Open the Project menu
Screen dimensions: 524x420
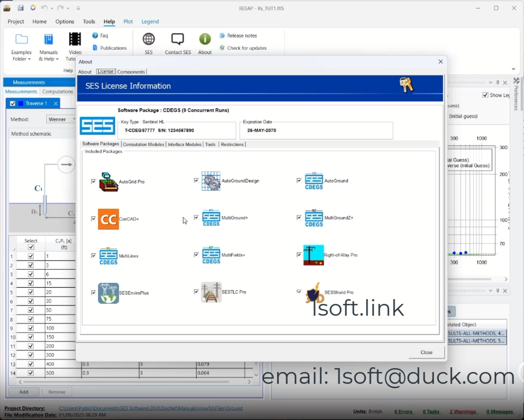[x=16, y=21]
